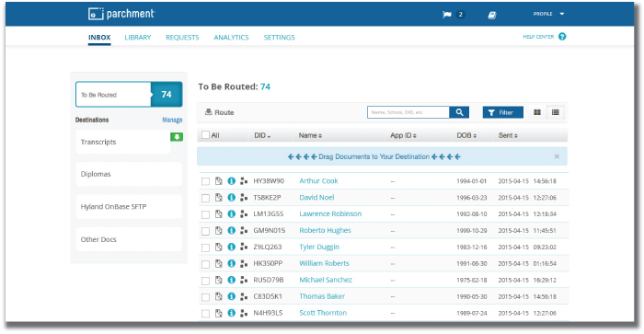Screen dimensions: 644x334
Task: Sort by DOB column
Action: [x=466, y=135]
